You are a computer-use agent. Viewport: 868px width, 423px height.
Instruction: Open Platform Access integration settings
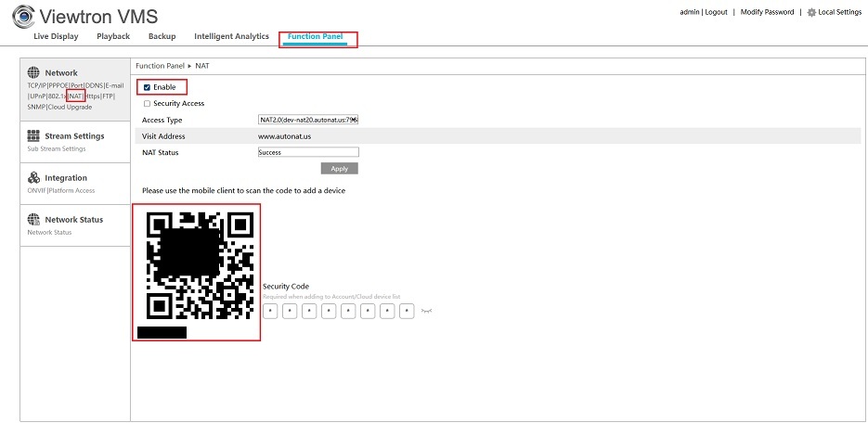71,191
